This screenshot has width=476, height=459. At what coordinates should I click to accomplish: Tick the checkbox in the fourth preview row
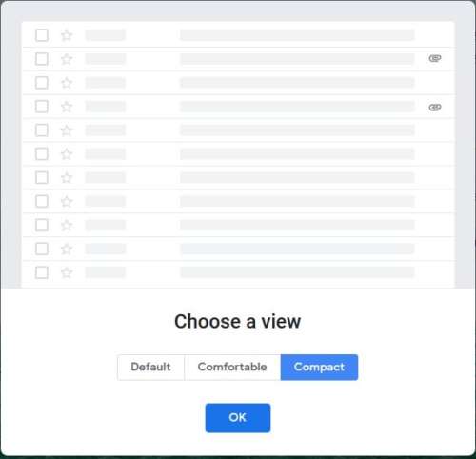(x=42, y=107)
